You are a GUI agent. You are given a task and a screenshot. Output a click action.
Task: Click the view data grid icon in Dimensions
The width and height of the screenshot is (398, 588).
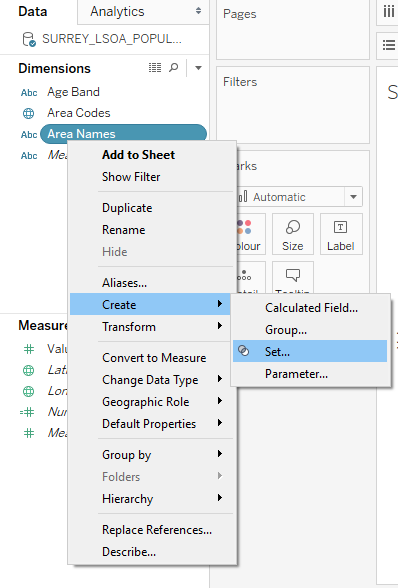155,68
